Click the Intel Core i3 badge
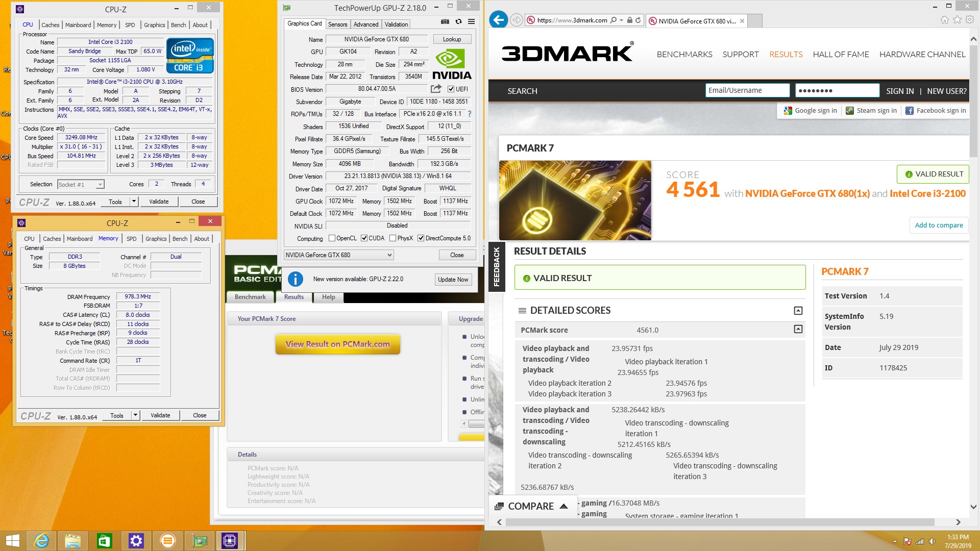Image resolution: width=980 pixels, height=551 pixels. [x=189, y=56]
